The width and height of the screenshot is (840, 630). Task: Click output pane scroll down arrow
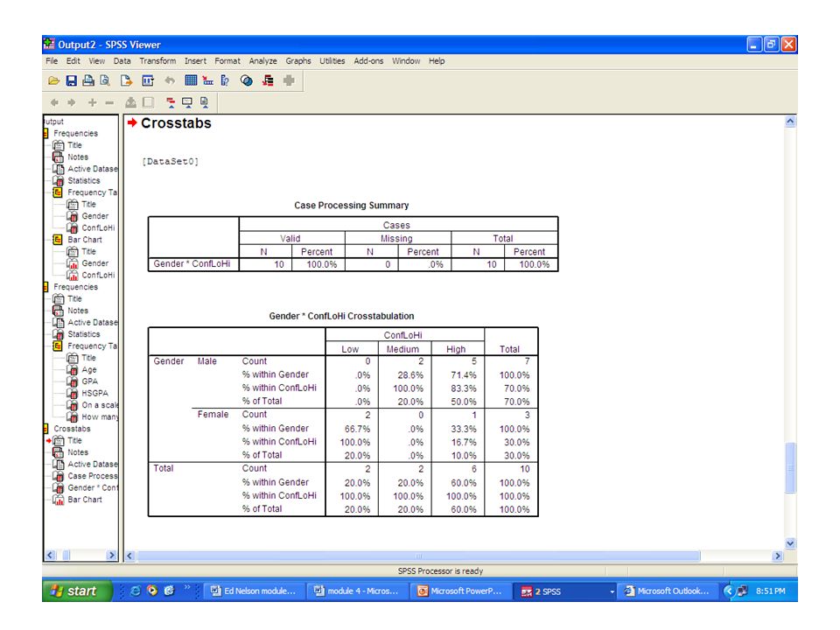(790, 543)
